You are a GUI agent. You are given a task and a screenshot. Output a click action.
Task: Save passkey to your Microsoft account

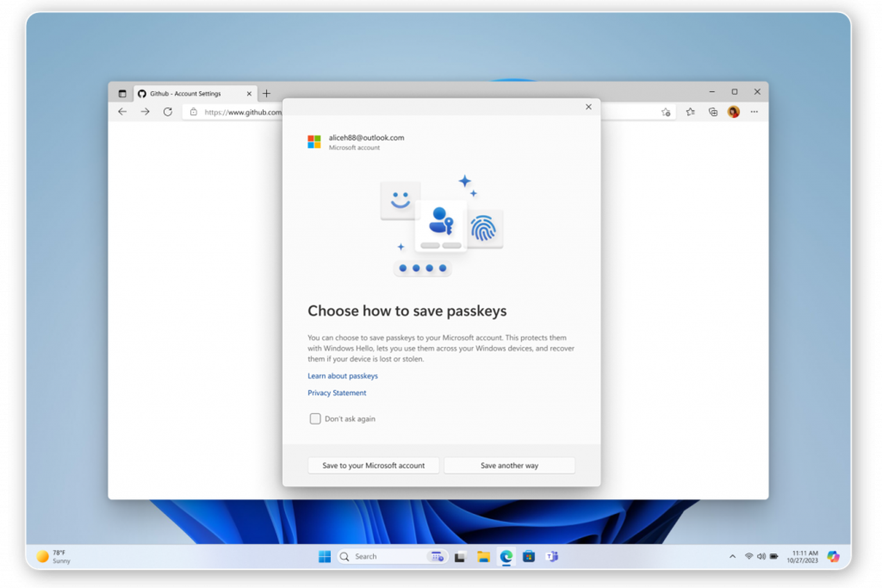373,465
